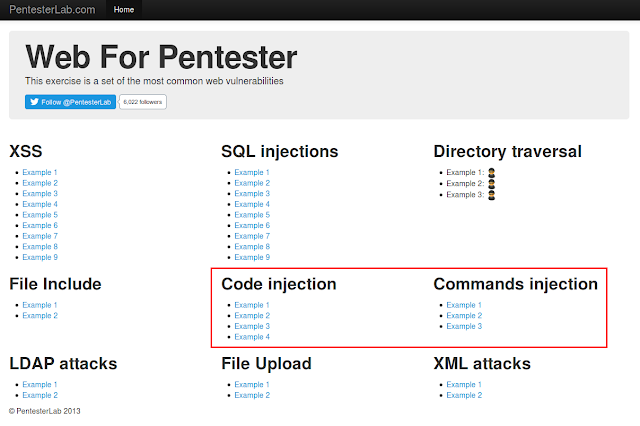Open SQL injections Example 4
Viewport: 640px width, 426px height.
pyautogui.click(x=252, y=204)
